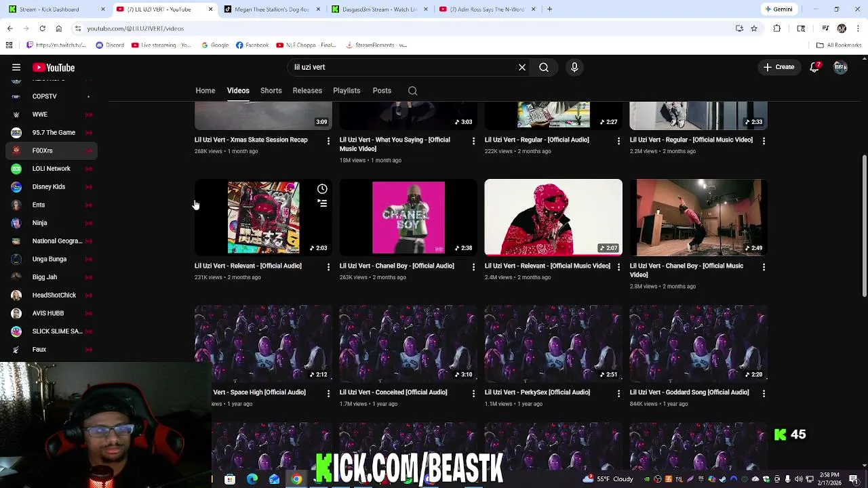Click the Microsoft Edge taskbar icon
This screenshot has height=488, width=868.
click(252, 479)
